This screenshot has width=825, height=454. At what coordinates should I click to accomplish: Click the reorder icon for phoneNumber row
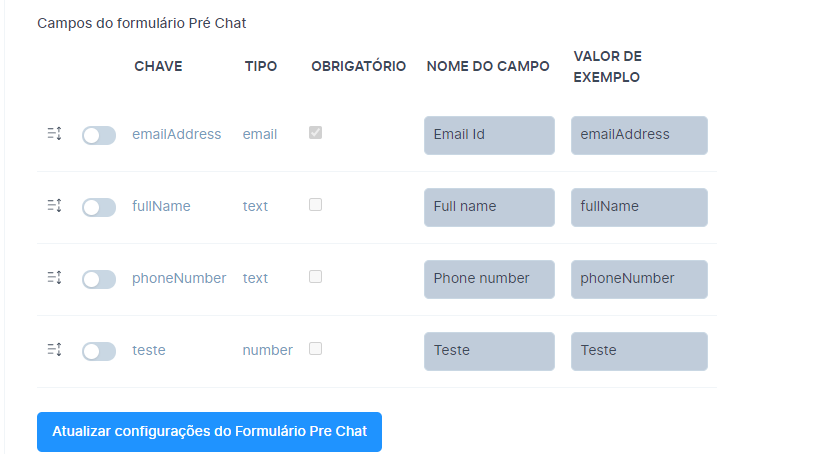54,278
